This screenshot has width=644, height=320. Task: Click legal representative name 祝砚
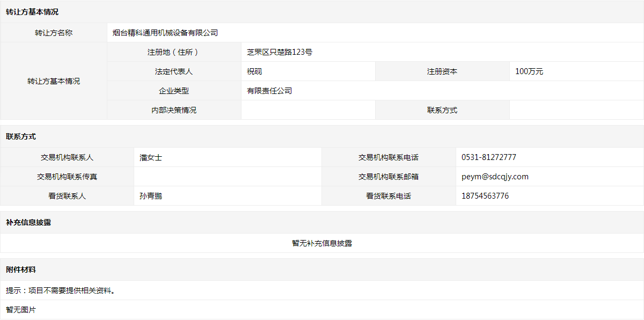click(x=254, y=71)
